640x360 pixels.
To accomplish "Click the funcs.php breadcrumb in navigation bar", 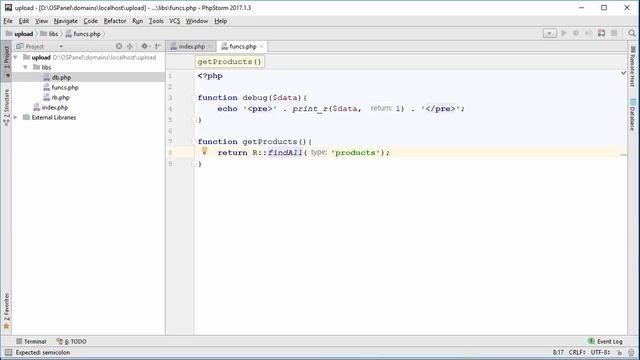I will (83, 34).
